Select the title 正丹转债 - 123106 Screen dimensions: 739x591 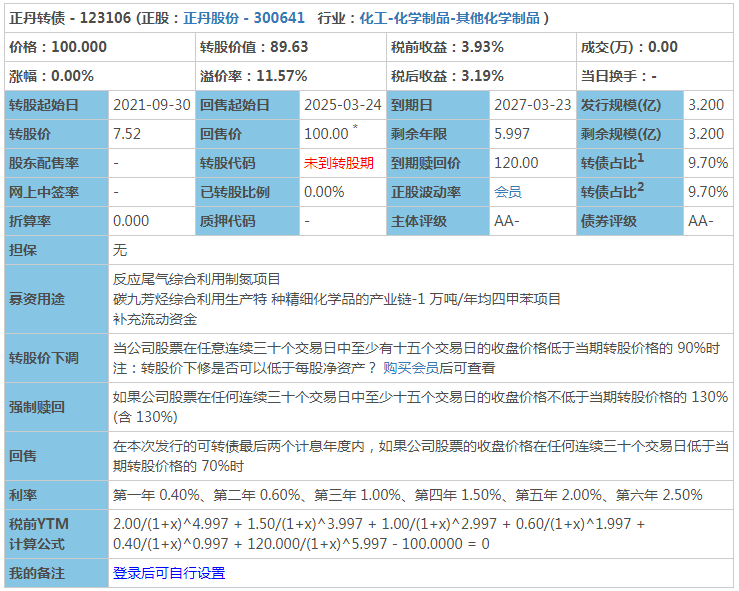tap(70, 18)
